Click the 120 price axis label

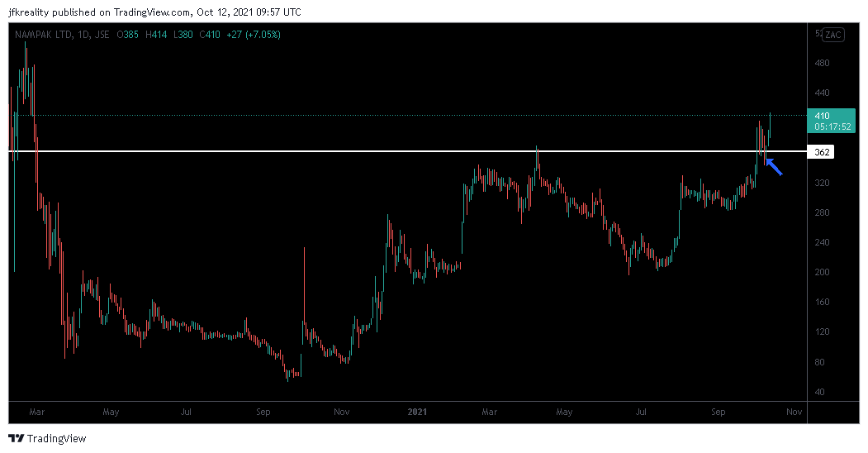823,332
